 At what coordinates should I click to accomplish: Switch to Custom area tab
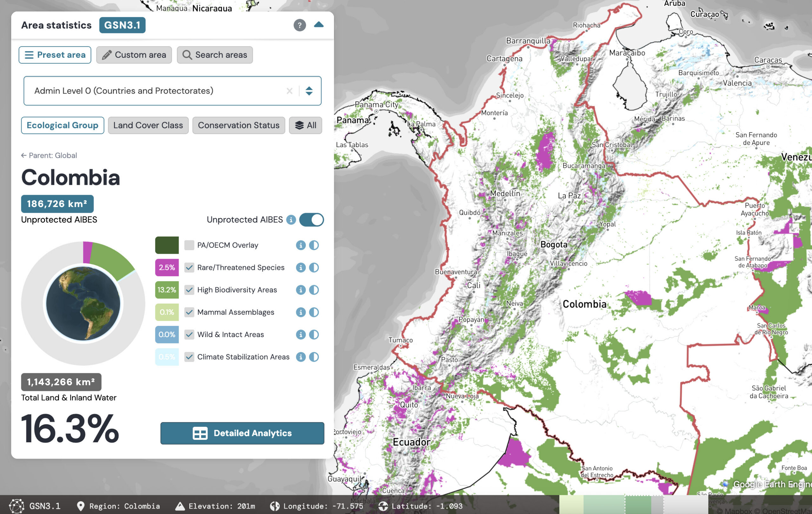(134, 55)
